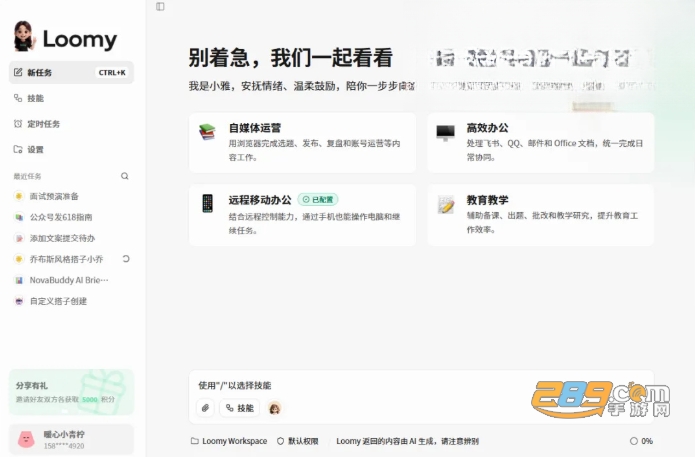This screenshot has height=457, width=695.
Task: Select the 远程移动办公 card
Action: pos(302,215)
